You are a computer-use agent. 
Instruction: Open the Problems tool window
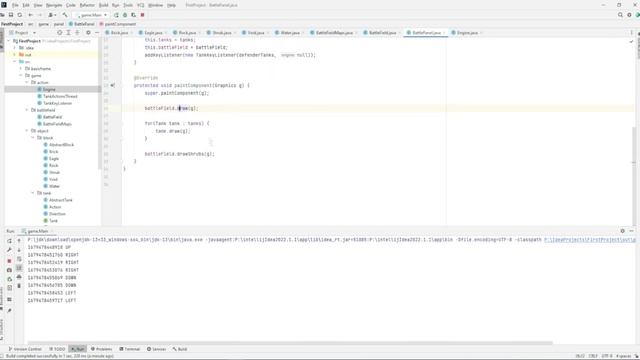[x=101, y=349]
